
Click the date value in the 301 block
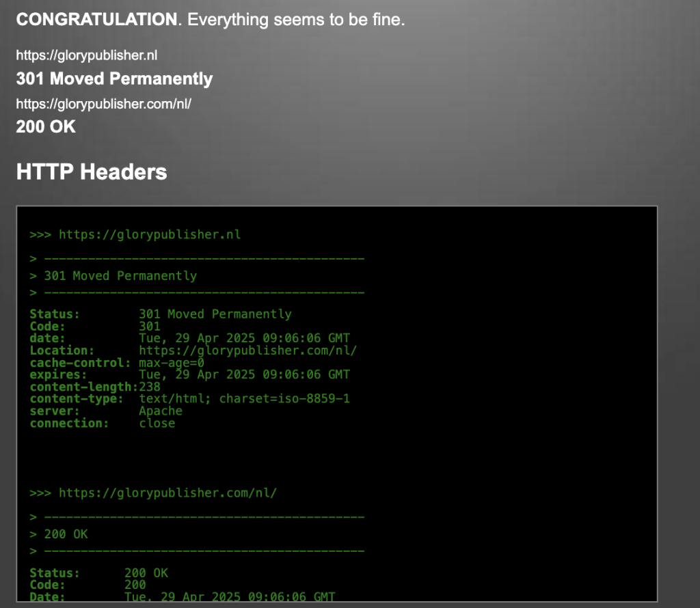(245, 338)
